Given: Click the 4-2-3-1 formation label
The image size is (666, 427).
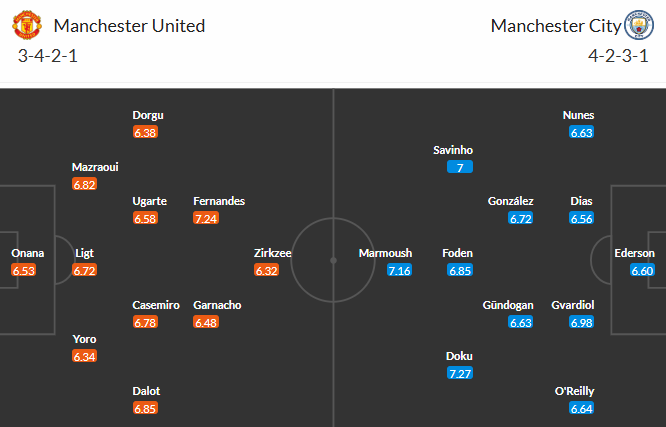Looking at the screenshot, I should click(618, 55).
